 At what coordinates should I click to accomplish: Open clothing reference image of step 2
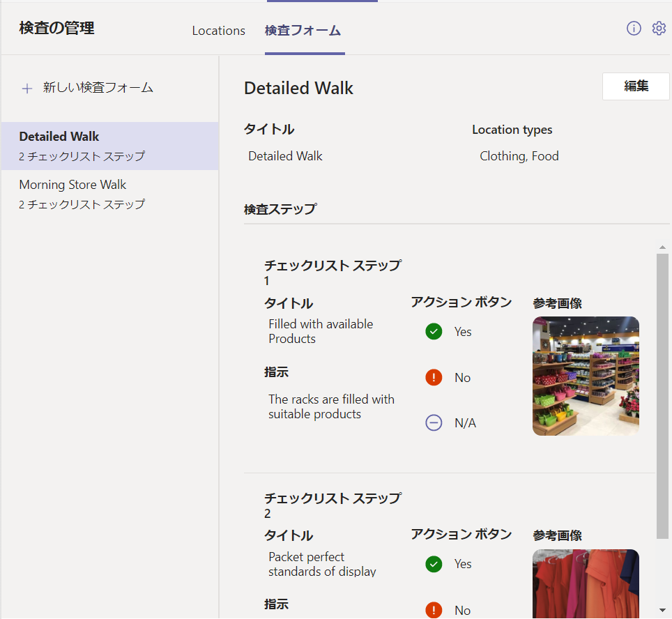pyautogui.click(x=586, y=584)
